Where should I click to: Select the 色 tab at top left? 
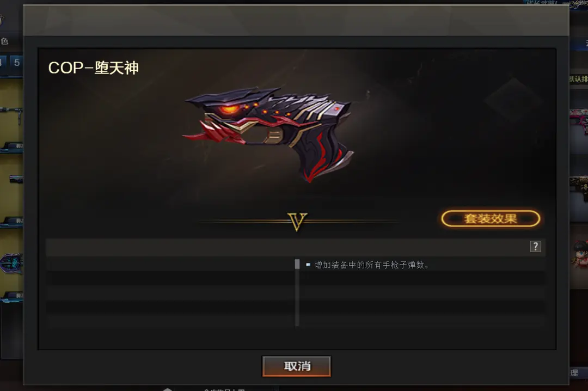coord(4,41)
